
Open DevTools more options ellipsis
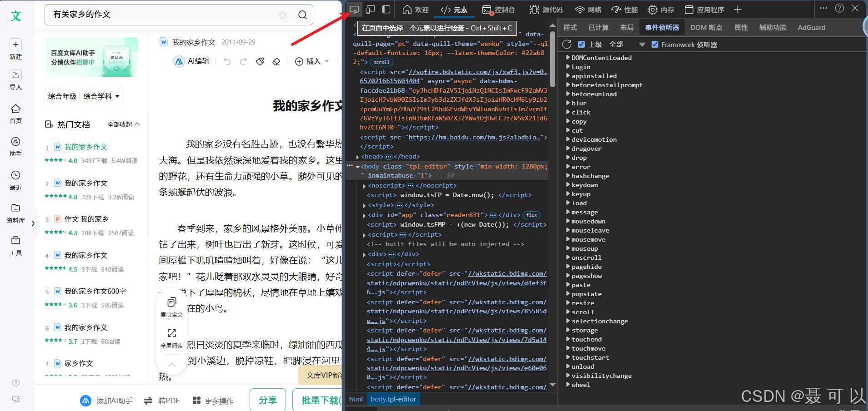coord(823,8)
